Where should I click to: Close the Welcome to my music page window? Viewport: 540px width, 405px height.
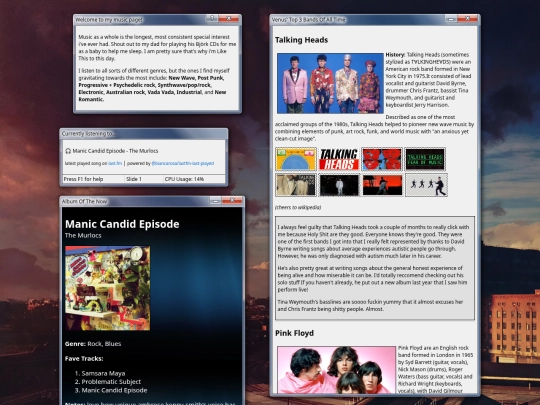tap(229, 18)
